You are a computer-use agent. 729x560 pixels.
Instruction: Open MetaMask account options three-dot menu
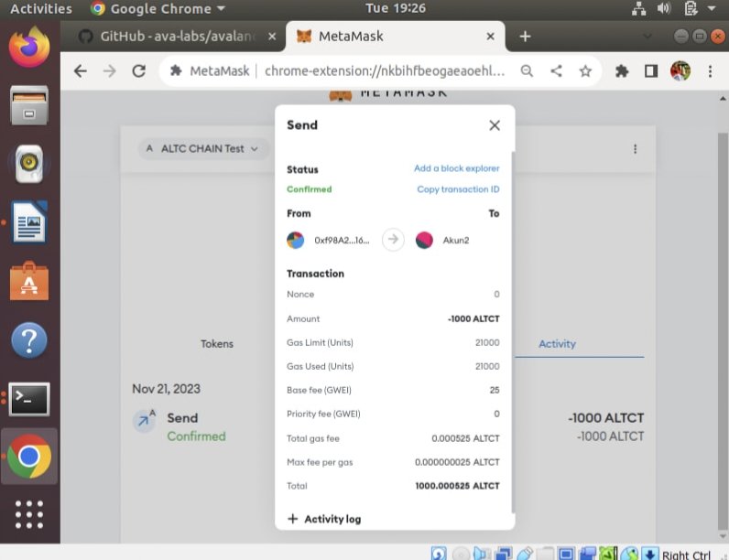(635, 148)
